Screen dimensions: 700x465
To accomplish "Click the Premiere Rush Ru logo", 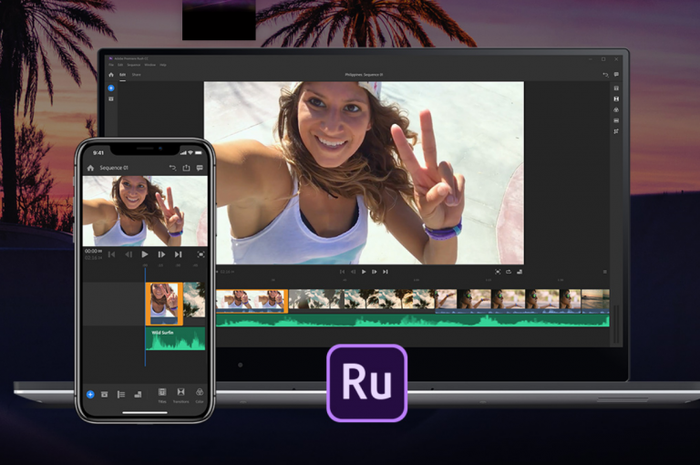I will [367, 383].
